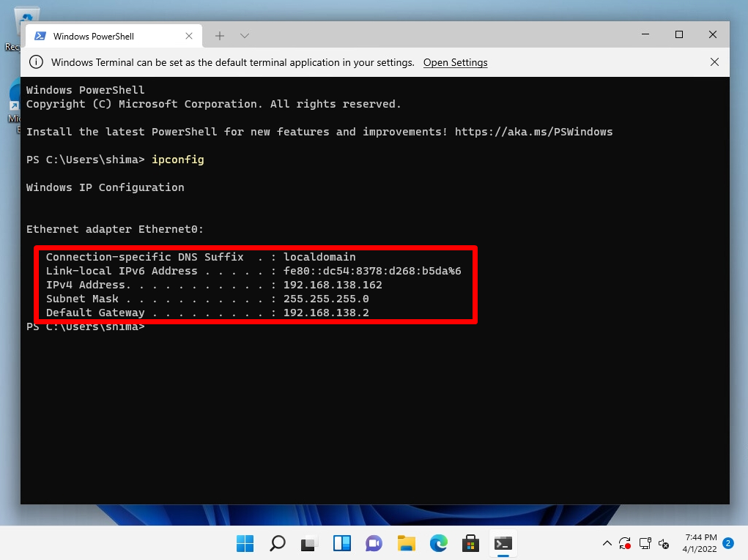The height and width of the screenshot is (560, 748).
Task: Click the Windows Update tray icon
Action: [625, 543]
